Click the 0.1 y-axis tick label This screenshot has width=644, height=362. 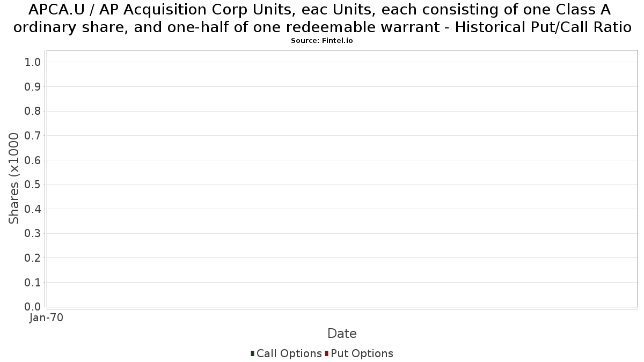tap(33, 282)
